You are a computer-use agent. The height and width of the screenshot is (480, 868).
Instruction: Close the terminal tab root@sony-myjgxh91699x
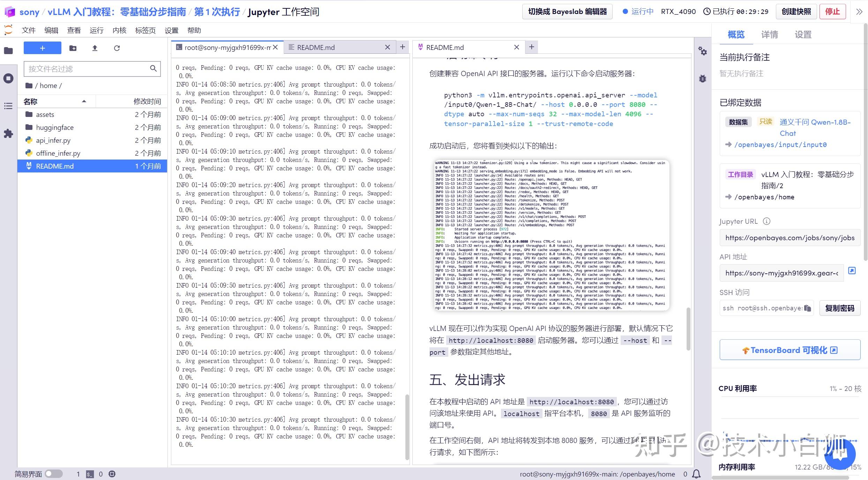coord(276,47)
